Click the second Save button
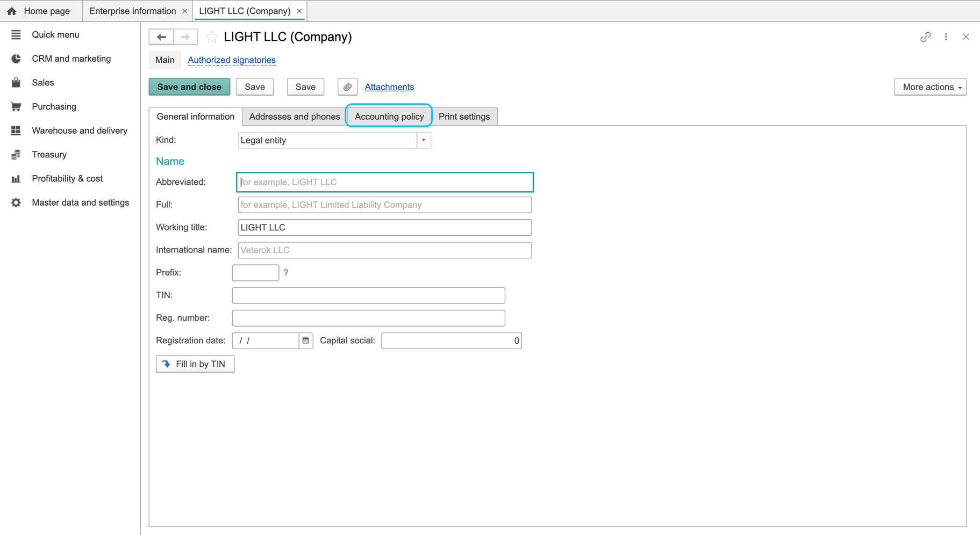This screenshot has height=535, width=980. 305,87
